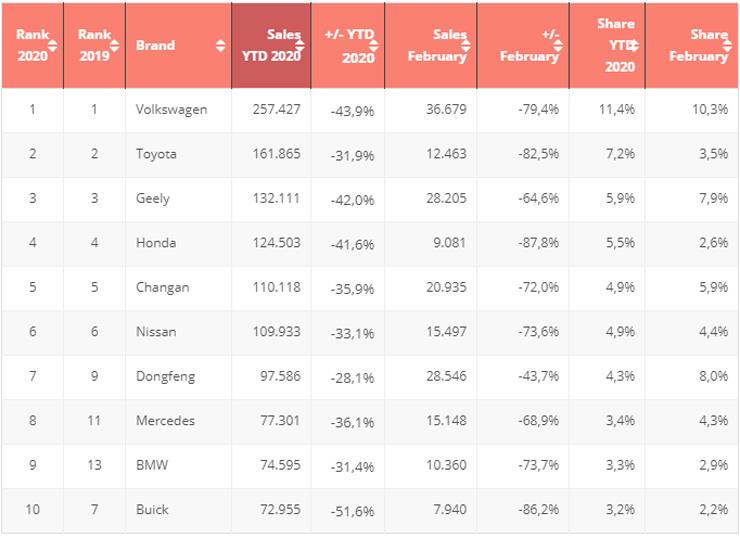Click sort arrows icon in Brand header
This screenshot has width=740, height=538.
click(x=220, y=45)
